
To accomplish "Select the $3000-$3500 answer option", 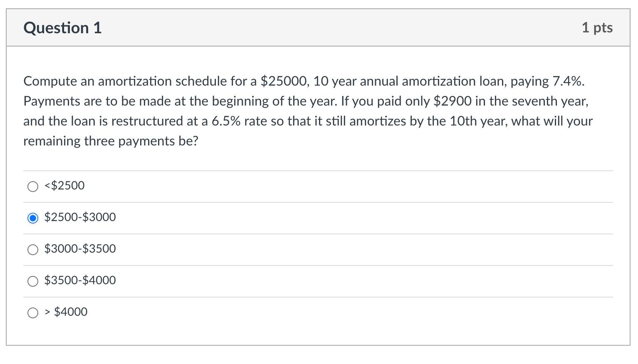I will click(x=33, y=250).
